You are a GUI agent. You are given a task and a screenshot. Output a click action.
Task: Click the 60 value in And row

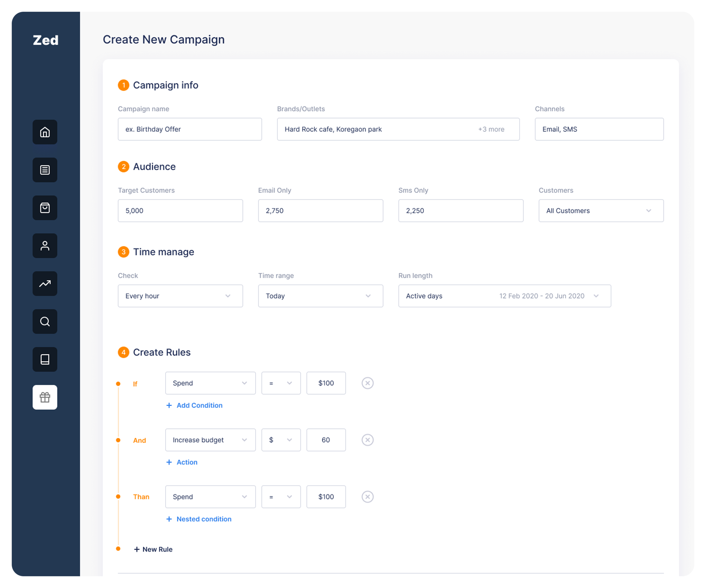[x=326, y=440]
